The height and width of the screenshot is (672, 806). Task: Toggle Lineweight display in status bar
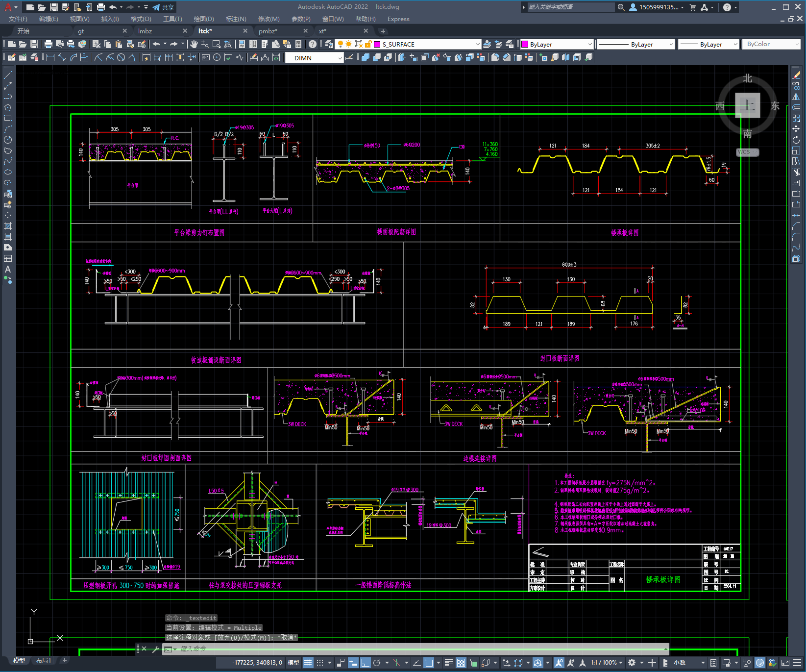tap(448, 663)
